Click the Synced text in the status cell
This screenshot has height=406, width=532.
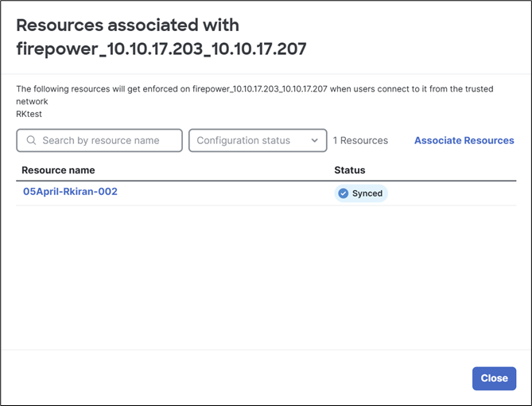tap(367, 193)
